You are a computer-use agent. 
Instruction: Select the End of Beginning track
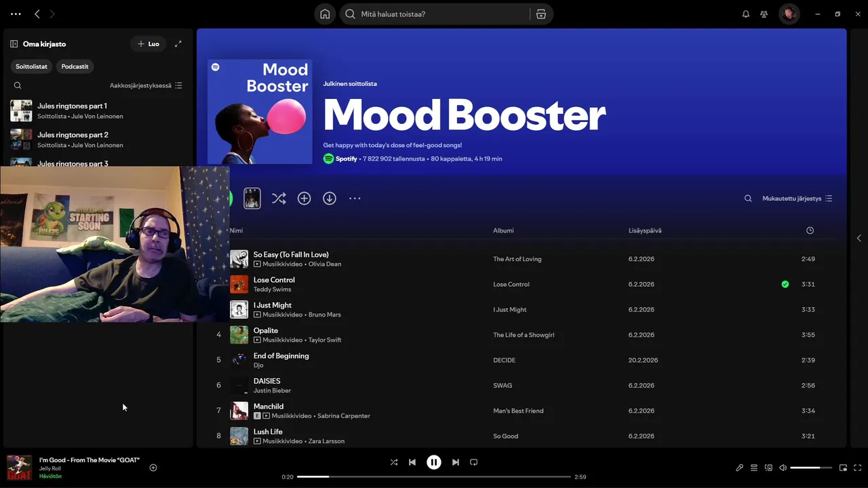[x=281, y=356]
